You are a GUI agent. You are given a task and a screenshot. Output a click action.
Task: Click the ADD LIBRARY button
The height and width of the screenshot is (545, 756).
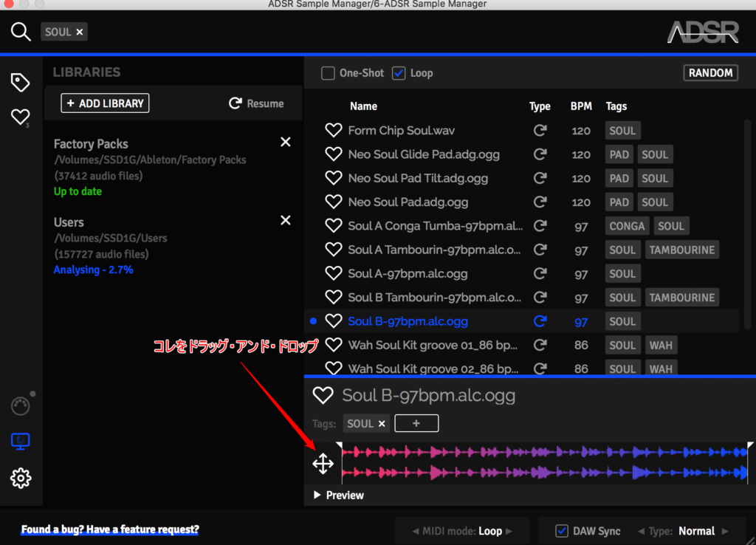point(105,103)
